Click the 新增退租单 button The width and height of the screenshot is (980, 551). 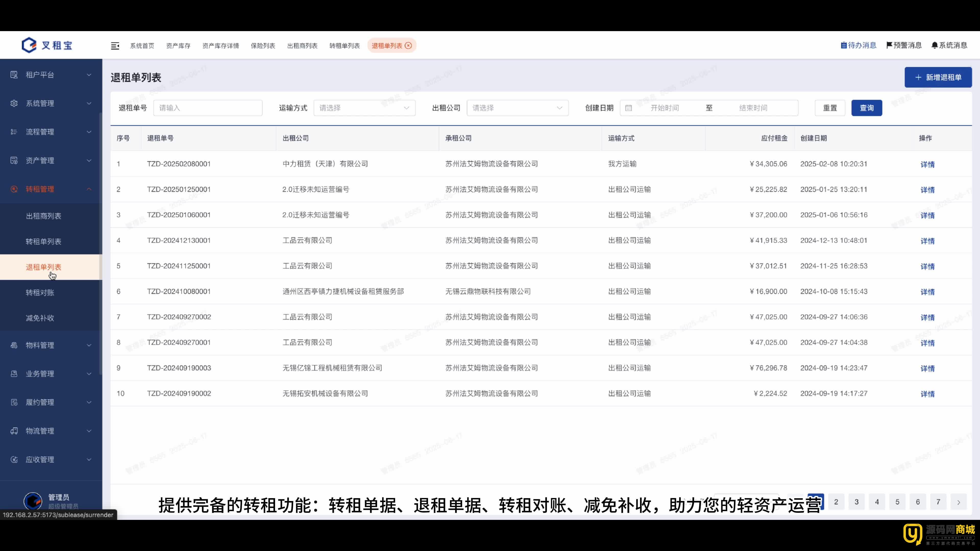coord(938,78)
